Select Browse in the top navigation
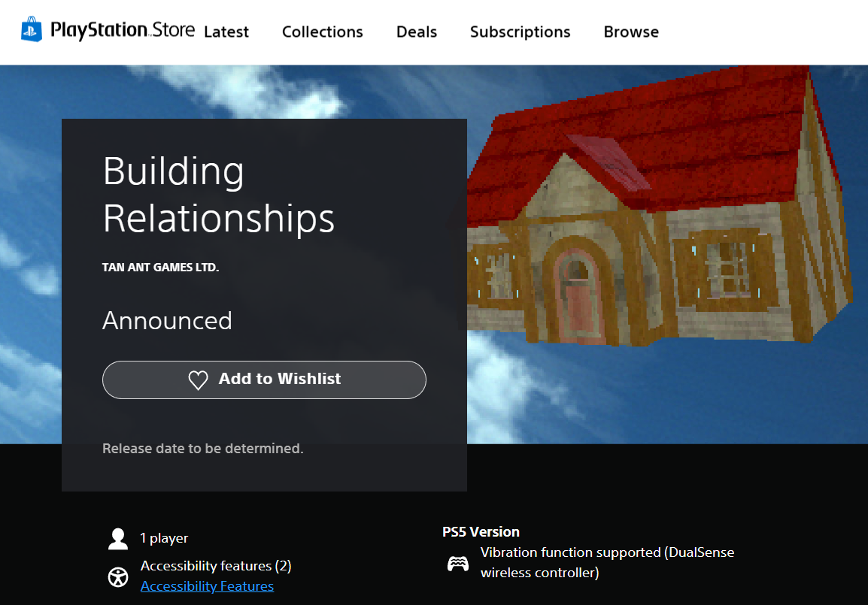868x605 pixels. tap(631, 32)
